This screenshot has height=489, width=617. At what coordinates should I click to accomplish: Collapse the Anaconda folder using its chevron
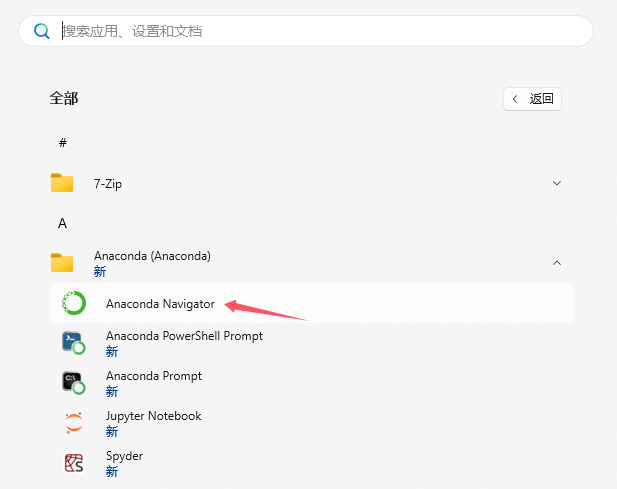tap(557, 263)
